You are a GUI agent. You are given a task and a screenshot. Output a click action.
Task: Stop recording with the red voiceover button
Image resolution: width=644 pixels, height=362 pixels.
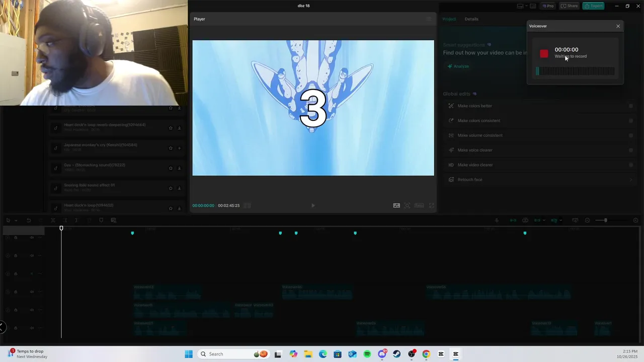click(x=544, y=53)
